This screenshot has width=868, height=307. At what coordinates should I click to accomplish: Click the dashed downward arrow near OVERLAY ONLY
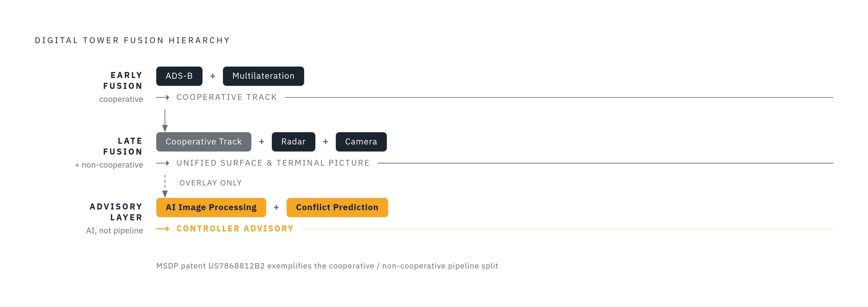165,186
